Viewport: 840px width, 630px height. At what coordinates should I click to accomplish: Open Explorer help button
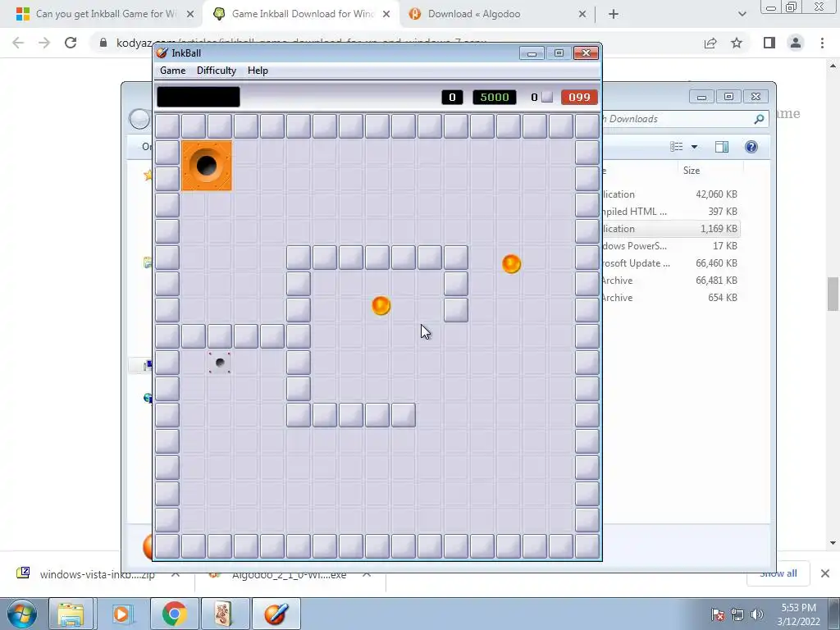pyautogui.click(x=751, y=147)
